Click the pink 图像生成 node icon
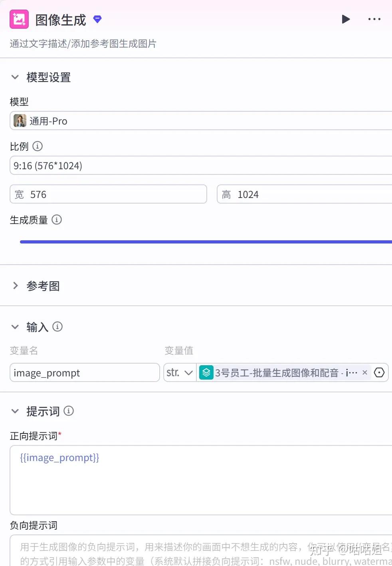Image resolution: width=392 pixels, height=566 pixels. 19,19
